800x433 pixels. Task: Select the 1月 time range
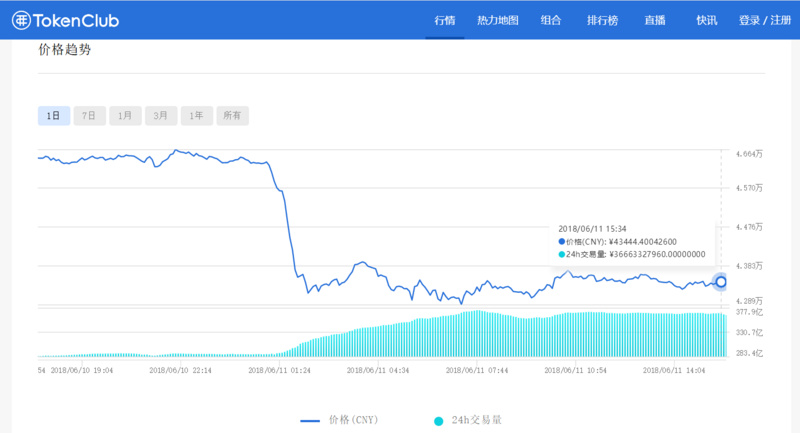pos(125,115)
